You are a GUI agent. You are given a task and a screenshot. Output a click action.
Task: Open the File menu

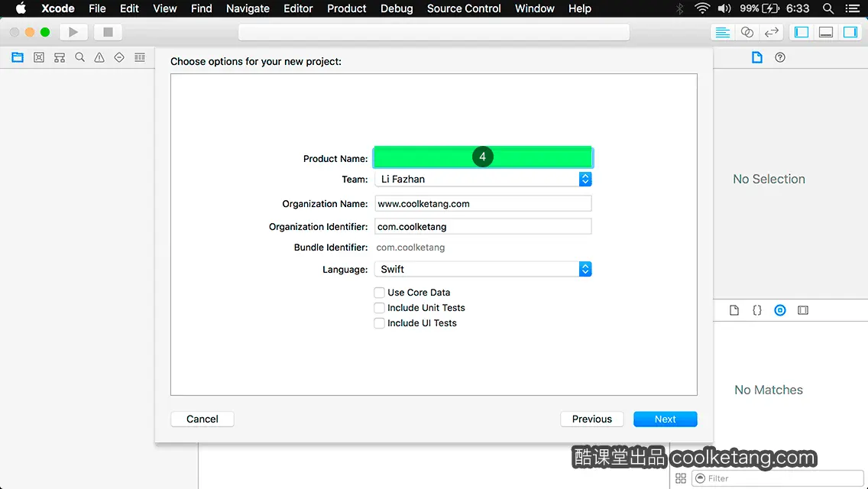click(97, 8)
